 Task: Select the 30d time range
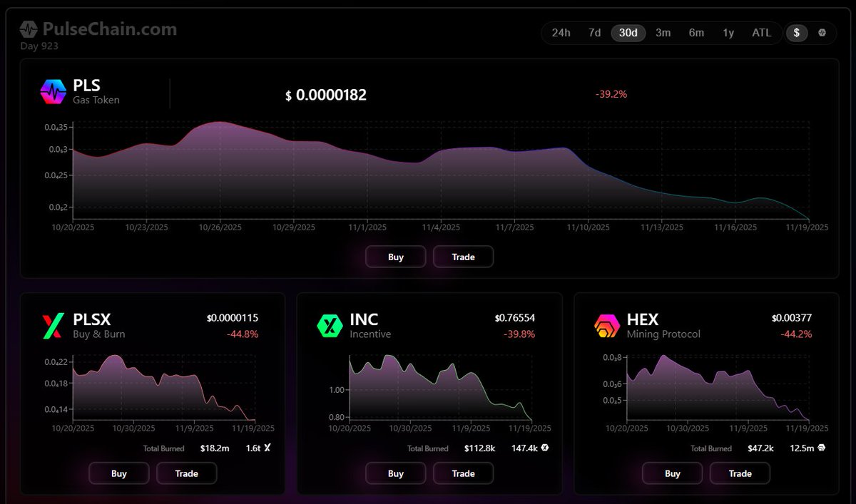tap(628, 33)
